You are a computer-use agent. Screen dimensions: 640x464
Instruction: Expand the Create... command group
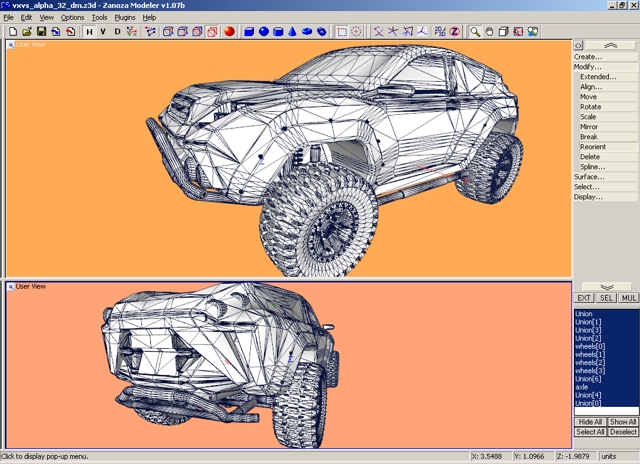tap(588, 57)
